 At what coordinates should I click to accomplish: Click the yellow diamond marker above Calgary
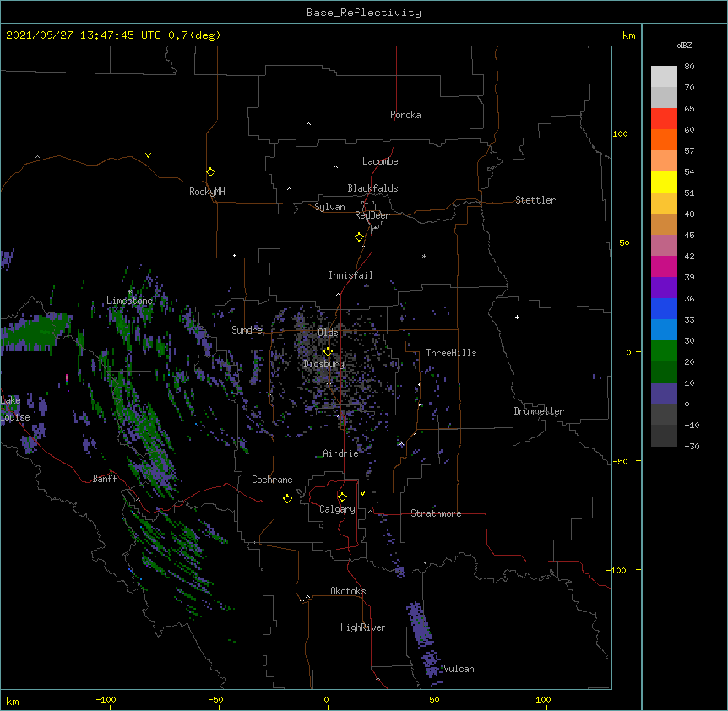(x=342, y=497)
